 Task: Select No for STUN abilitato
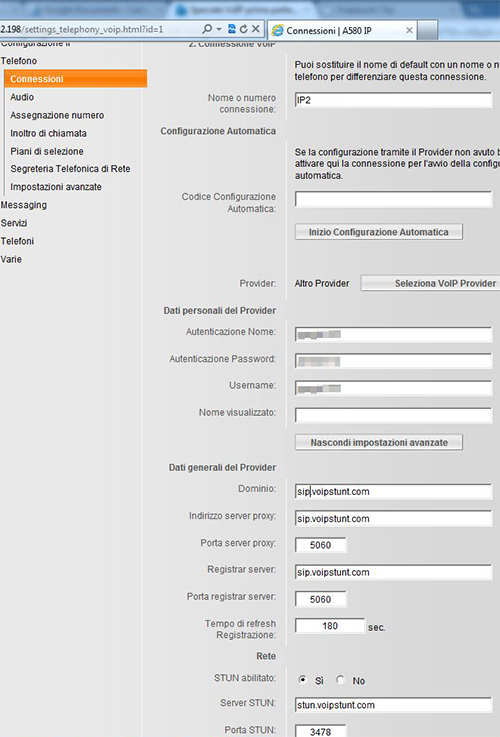[341, 680]
